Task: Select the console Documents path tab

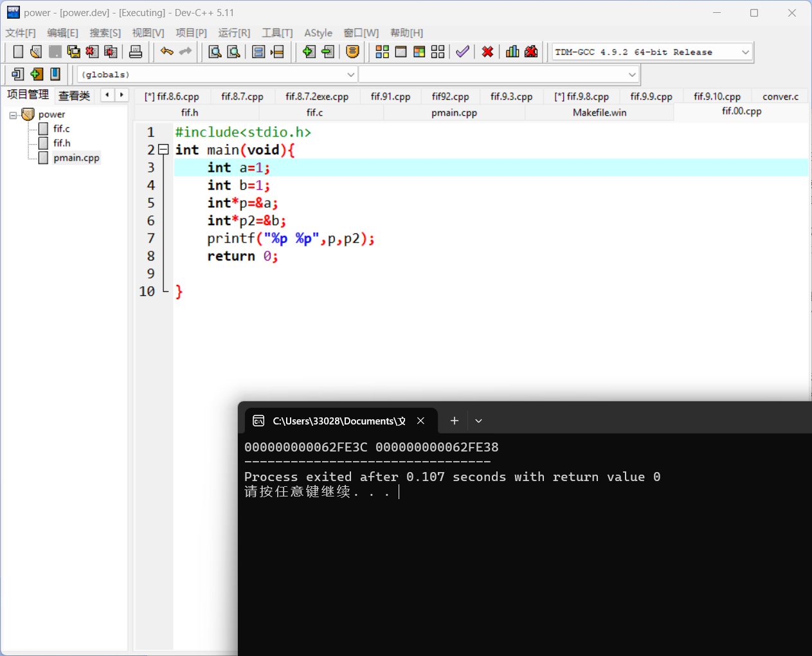Action: (x=339, y=421)
